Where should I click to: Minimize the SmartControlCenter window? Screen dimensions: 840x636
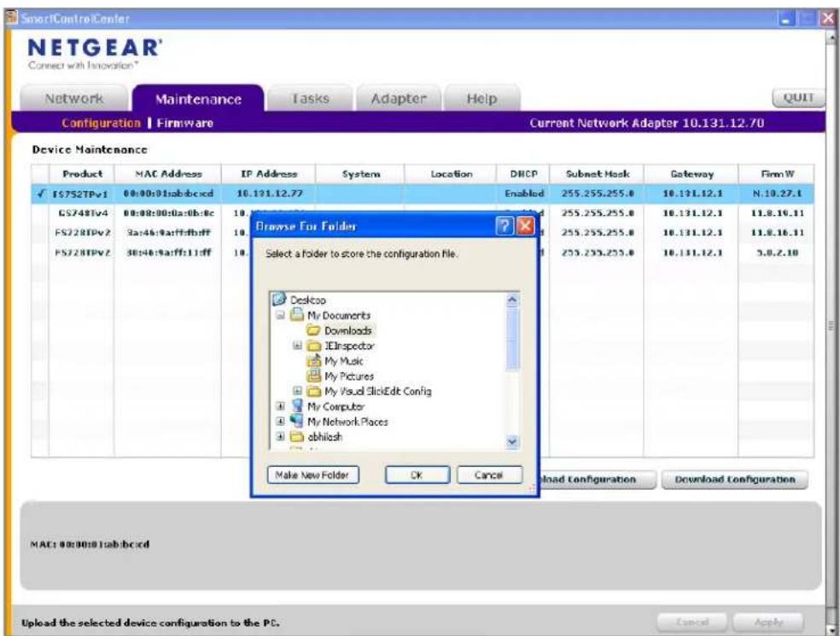click(x=786, y=19)
